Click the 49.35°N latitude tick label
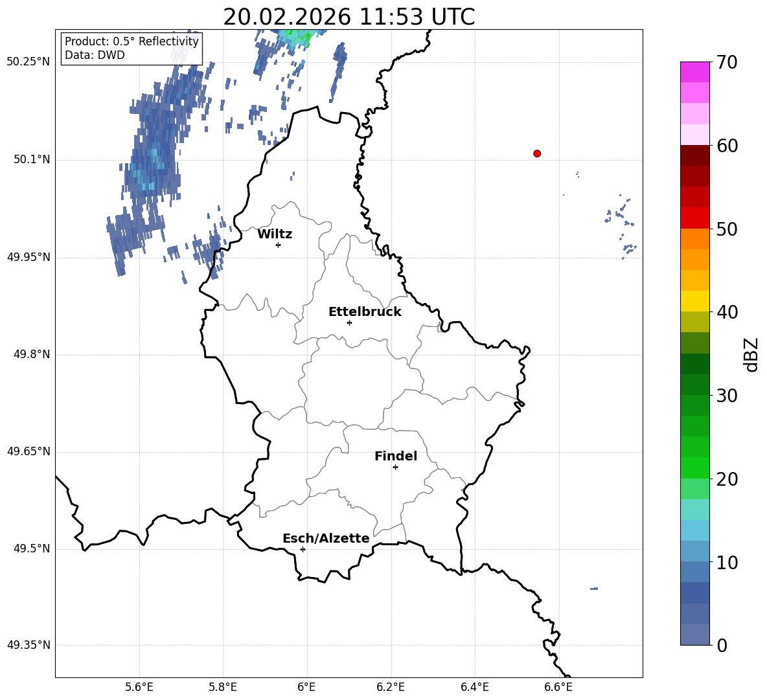This screenshot has width=767, height=700. pos(29,645)
